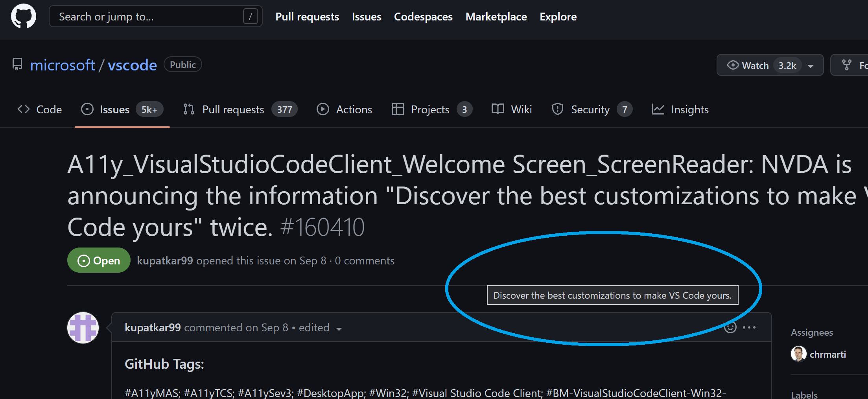This screenshot has width=868, height=399.
Task: Open the Issues tab showing 5k+
Action: [x=114, y=109]
